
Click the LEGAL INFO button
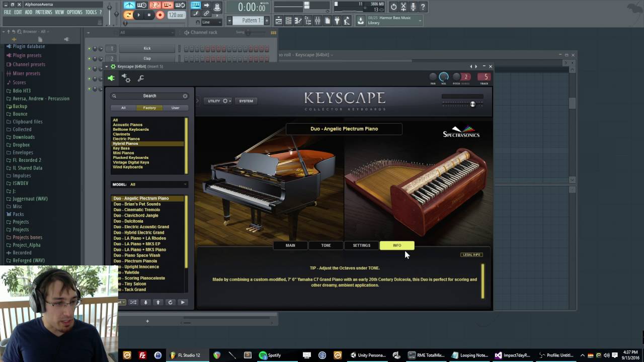coord(471,255)
